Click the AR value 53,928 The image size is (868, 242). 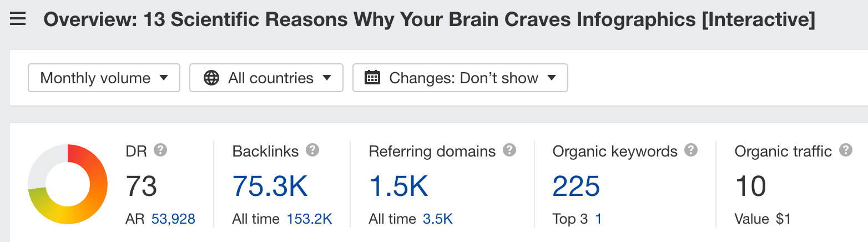(x=173, y=219)
